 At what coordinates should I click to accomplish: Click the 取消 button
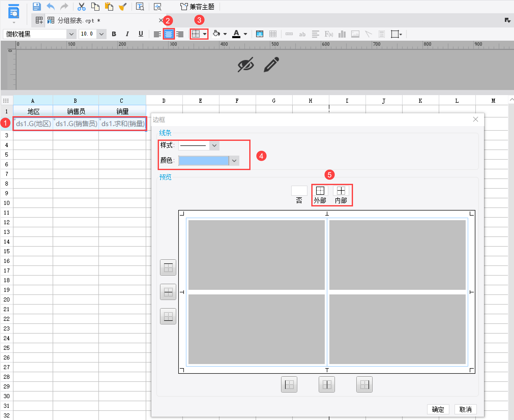[465, 409]
